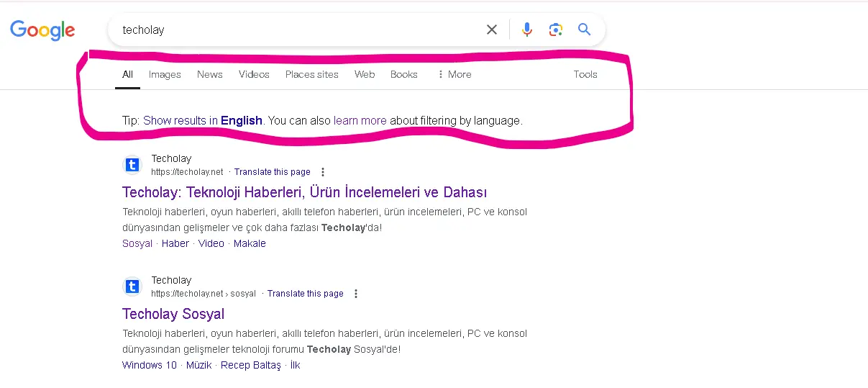This screenshot has width=868, height=388.
Task: Click the Techolay site name above the sosyal URL
Action: pos(171,280)
